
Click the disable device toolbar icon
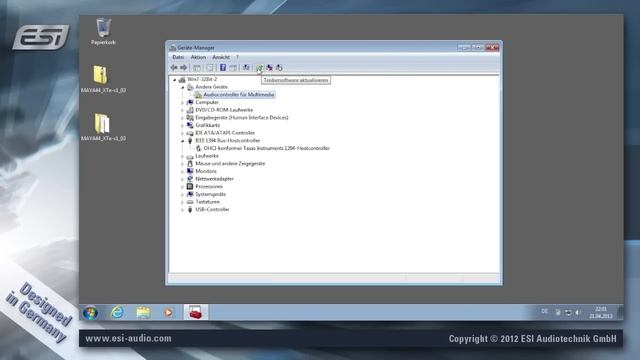[x=279, y=68]
